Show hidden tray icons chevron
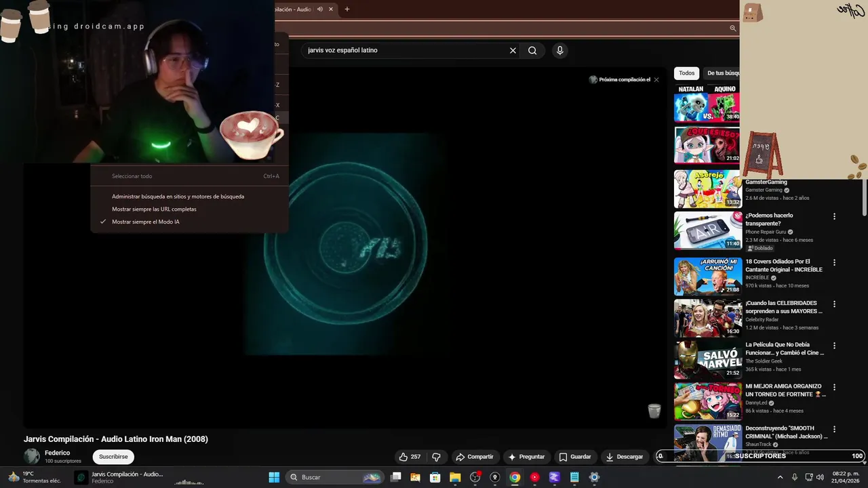This screenshot has width=868, height=488. (780, 477)
